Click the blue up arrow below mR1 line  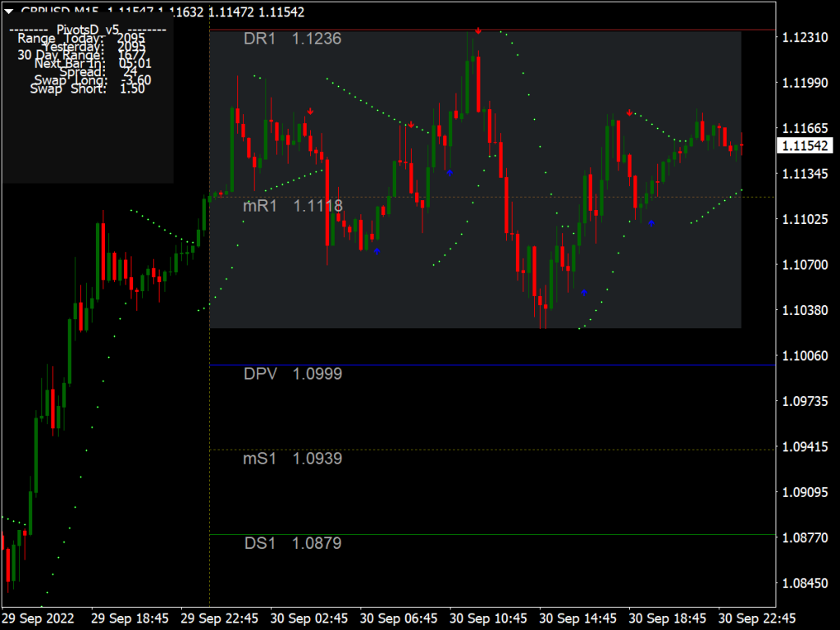tap(377, 252)
